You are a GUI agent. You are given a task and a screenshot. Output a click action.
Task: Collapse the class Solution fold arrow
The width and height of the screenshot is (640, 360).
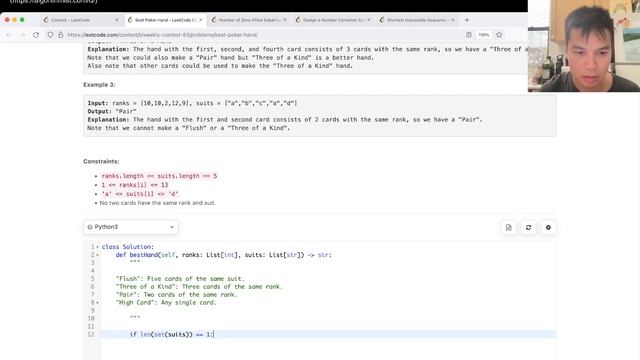[97, 247]
